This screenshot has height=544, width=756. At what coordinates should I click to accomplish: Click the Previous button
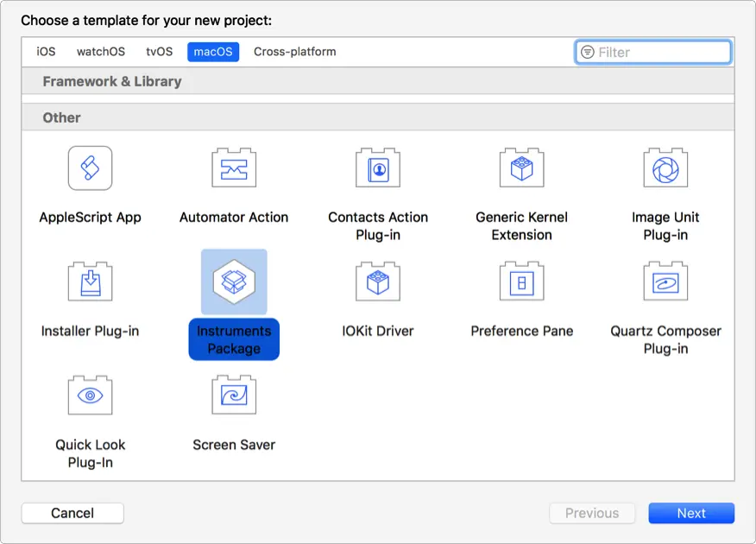pyautogui.click(x=592, y=513)
